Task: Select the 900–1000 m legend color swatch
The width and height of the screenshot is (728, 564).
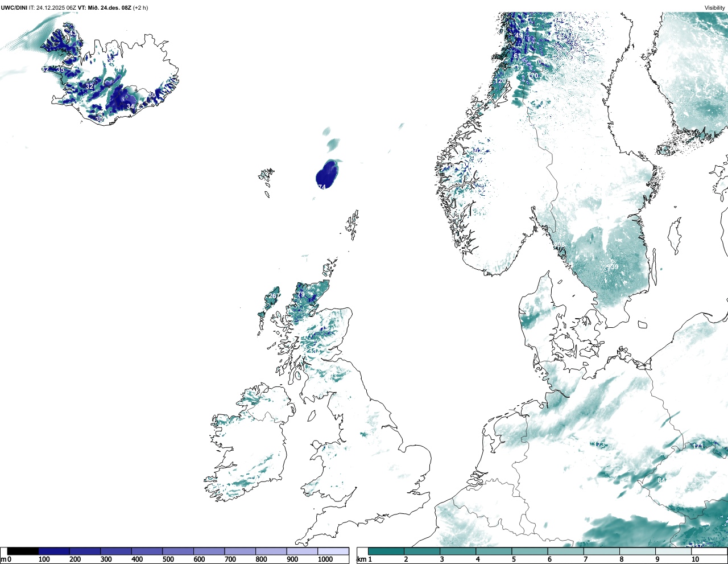Action: pyautogui.click(x=302, y=551)
